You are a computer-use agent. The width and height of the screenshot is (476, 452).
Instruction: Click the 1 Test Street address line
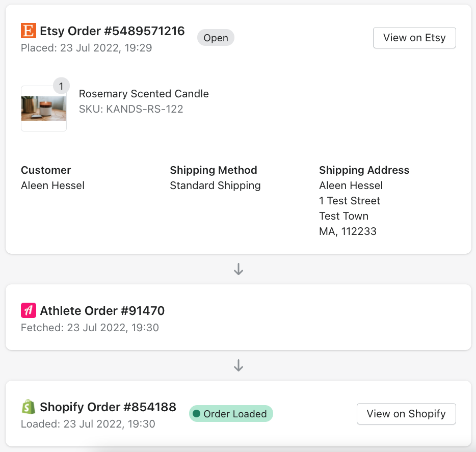point(350,201)
